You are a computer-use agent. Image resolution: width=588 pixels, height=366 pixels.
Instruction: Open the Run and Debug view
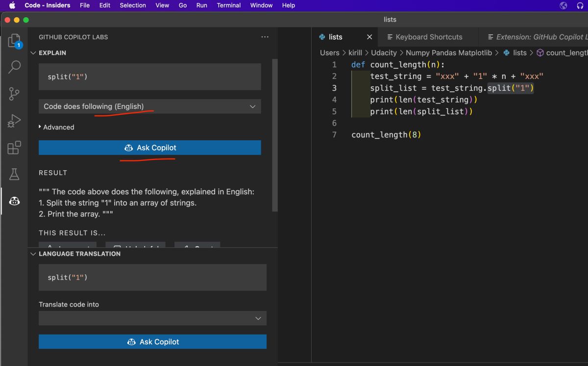point(14,121)
